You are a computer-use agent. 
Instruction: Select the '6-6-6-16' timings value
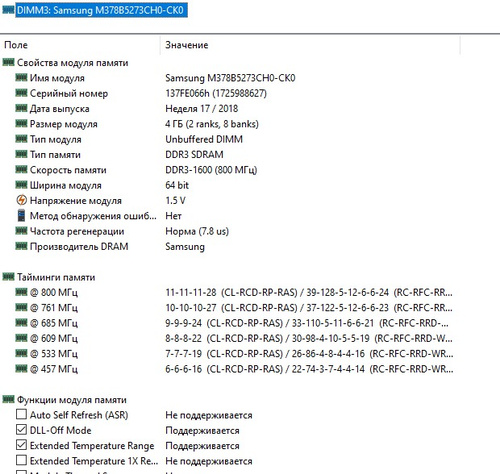coord(184,369)
